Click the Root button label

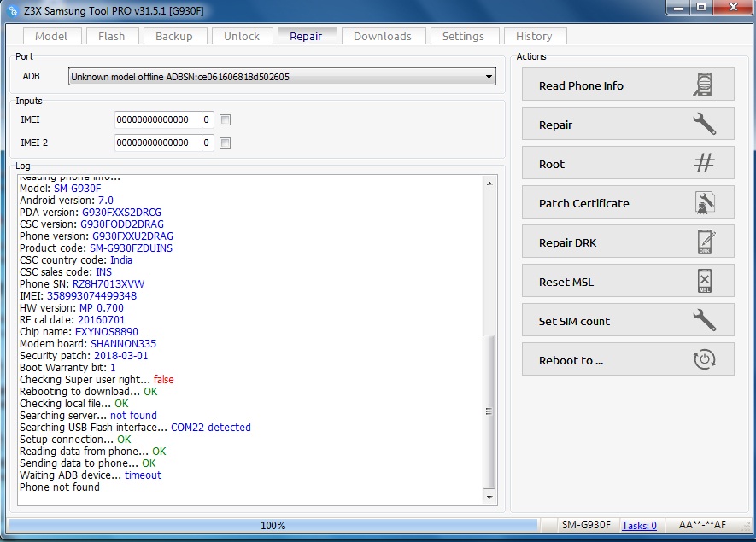tap(552, 164)
